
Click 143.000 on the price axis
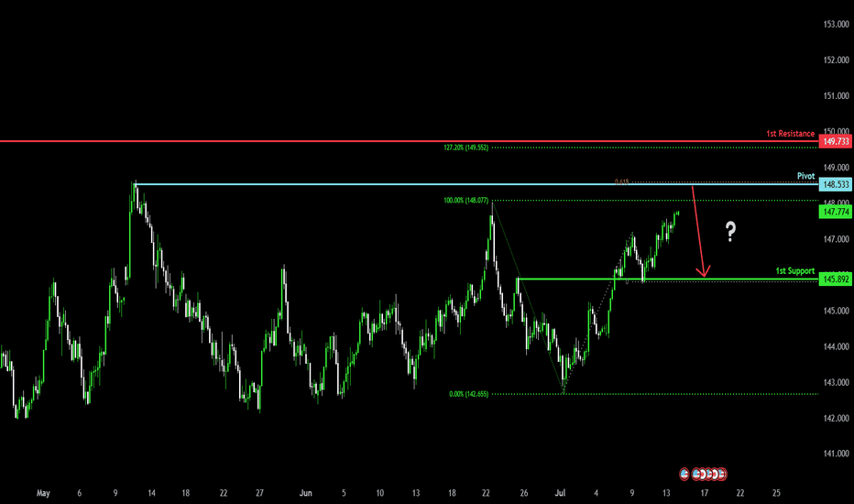tap(836, 382)
